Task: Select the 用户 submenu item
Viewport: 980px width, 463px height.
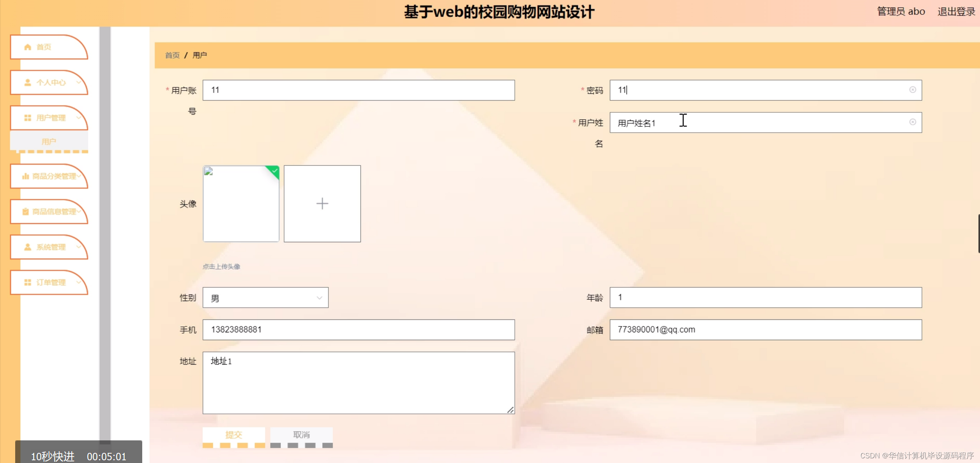Action: tap(49, 141)
